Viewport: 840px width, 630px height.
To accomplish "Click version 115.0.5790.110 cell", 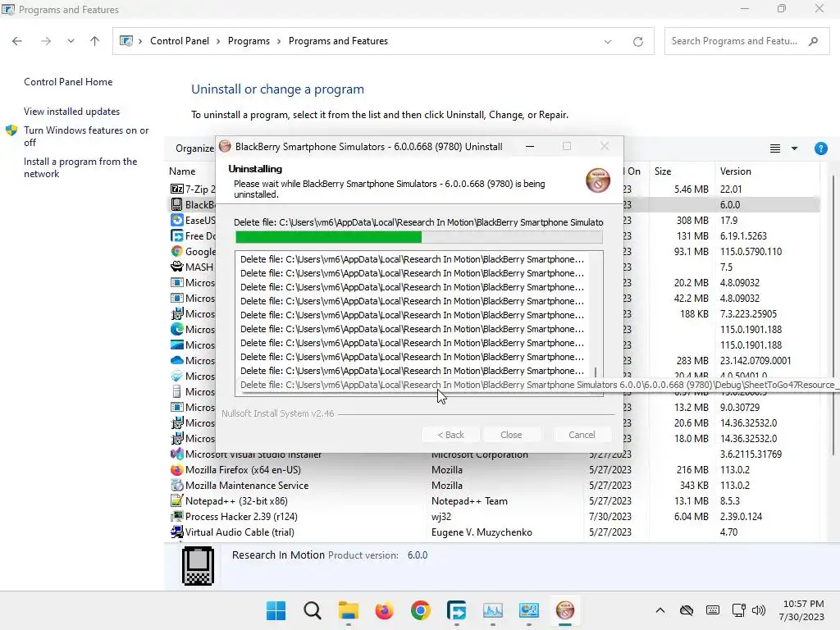I will point(751,251).
